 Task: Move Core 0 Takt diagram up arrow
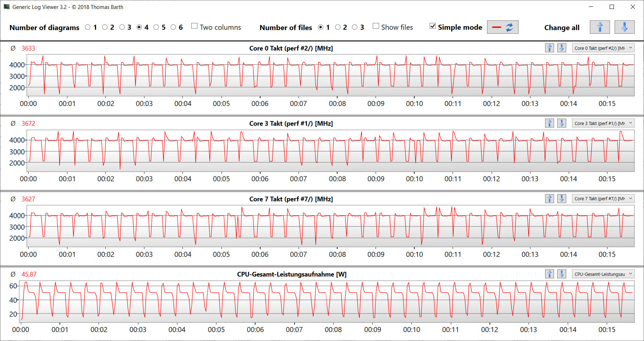[x=549, y=48]
